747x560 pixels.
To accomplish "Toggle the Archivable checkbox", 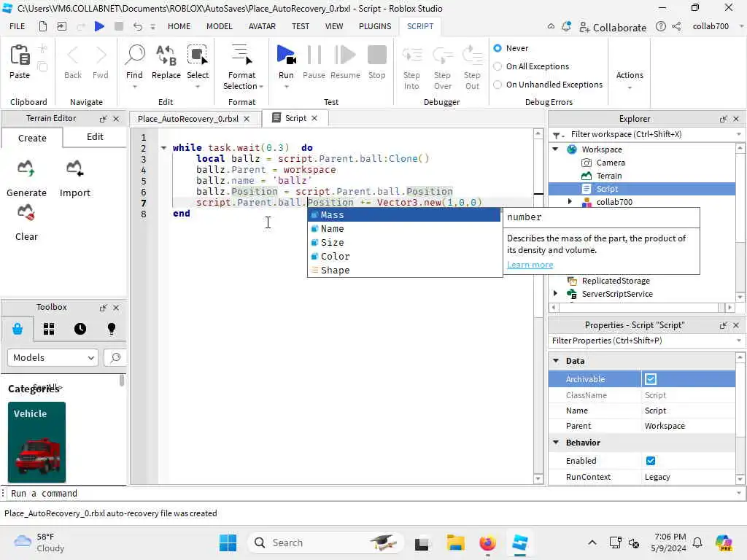I will [x=650, y=379].
